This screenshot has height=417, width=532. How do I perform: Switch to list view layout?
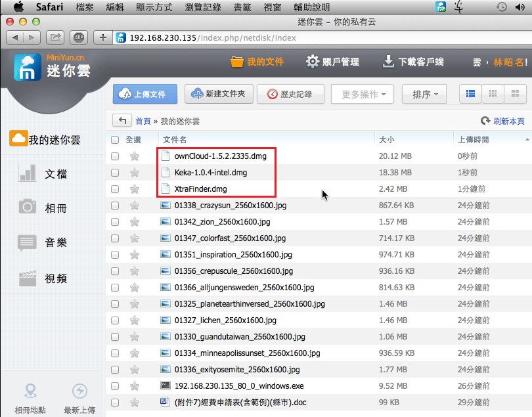point(470,94)
